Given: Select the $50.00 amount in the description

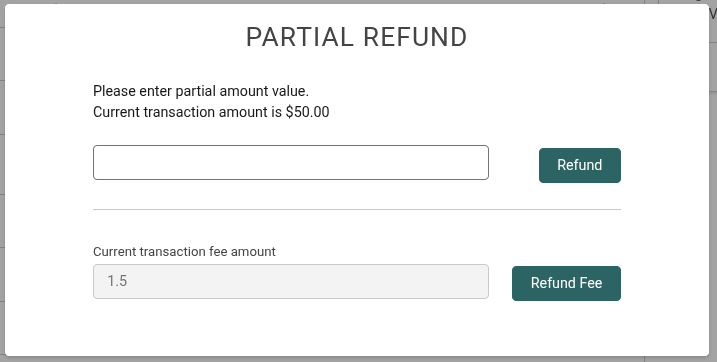Looking at the screenshot, I should pyautogui.click(x=307, y=112).
